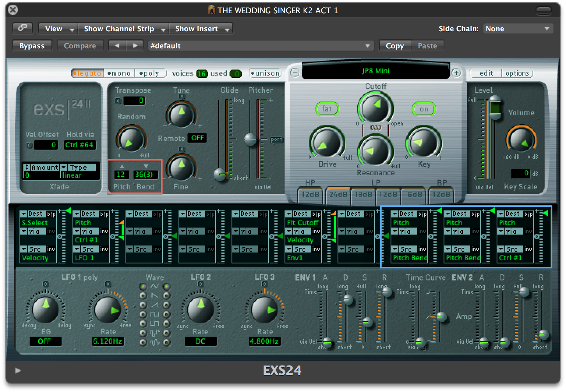
Task: Click the Pitcher slider handle
Action: coord(250,139)
